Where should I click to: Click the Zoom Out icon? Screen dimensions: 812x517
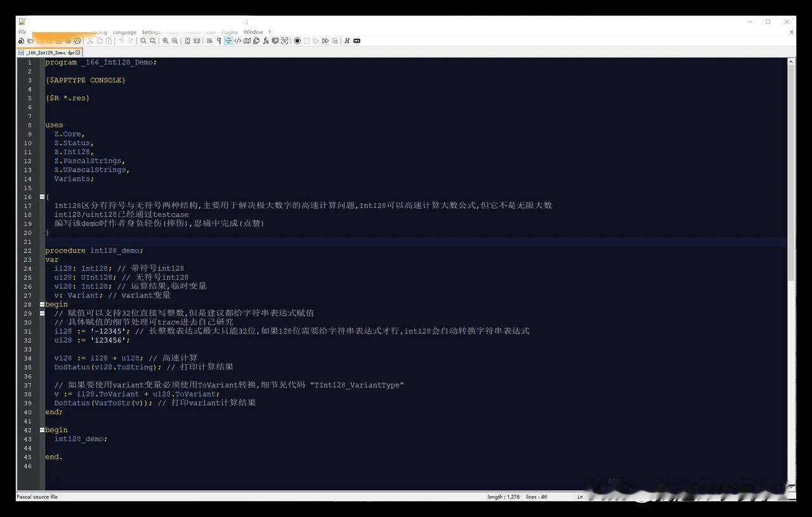pos(175,41)
